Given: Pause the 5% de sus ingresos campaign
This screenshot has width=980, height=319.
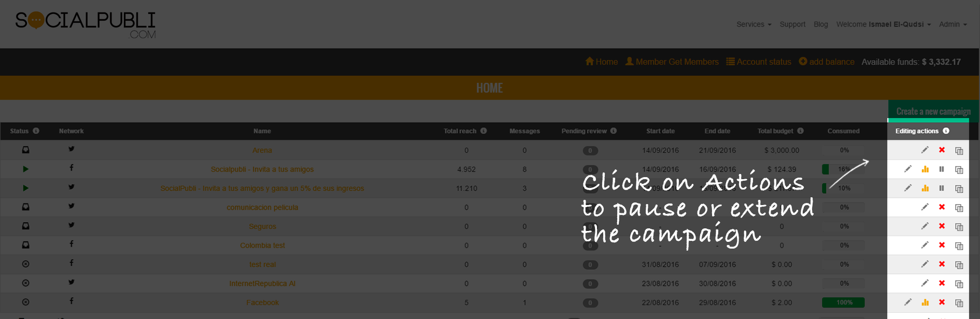Looking at the screenshot, I should pos(942,189).
